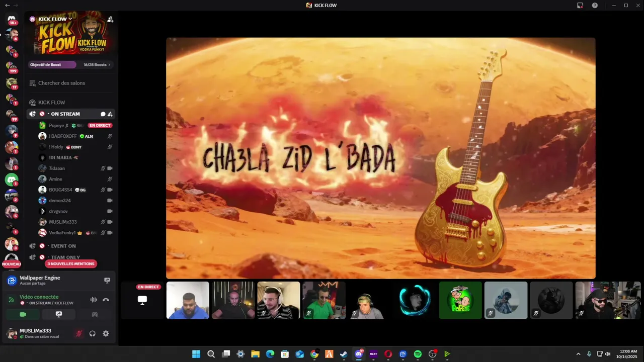Invite people icon on ON STREAM channel

110,114
